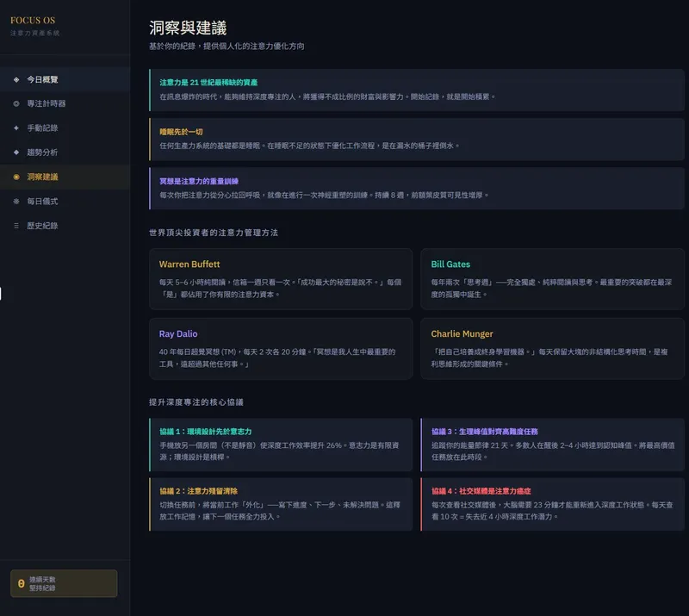689x616 pixels.
Task: Open 今日概覽 in the sidebar
Action: [65, 79]
